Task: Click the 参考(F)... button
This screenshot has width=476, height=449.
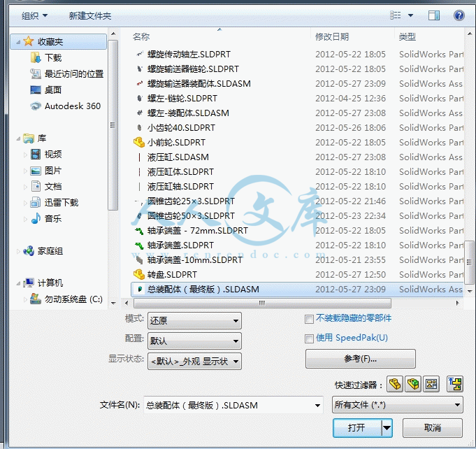Action: point(361,359)
